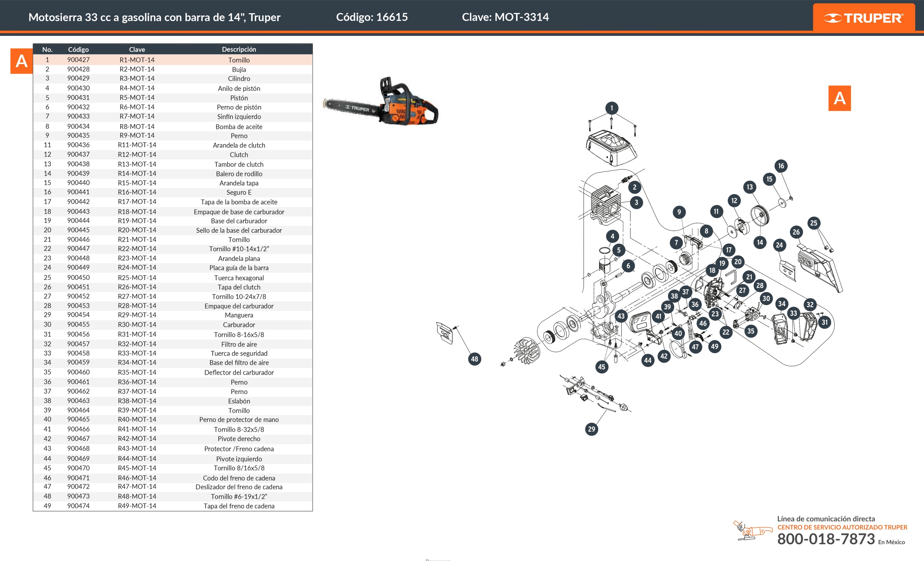Click callout 16 in the diagram

(781, 166)
